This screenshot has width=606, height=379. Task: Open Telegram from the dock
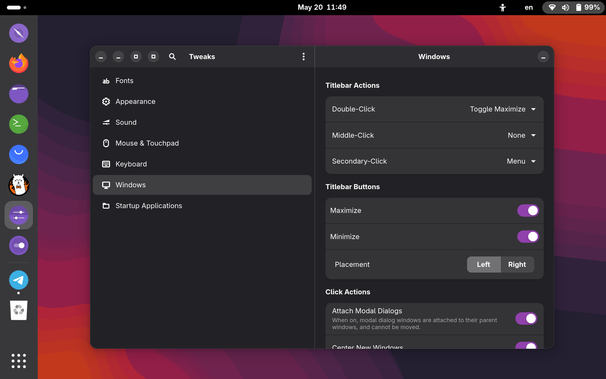19,280
